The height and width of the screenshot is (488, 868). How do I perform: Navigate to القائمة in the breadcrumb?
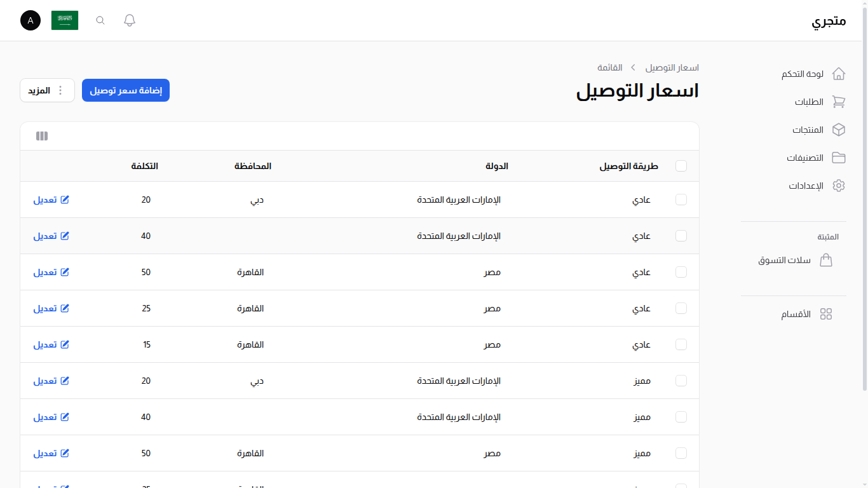pos(610,67)
